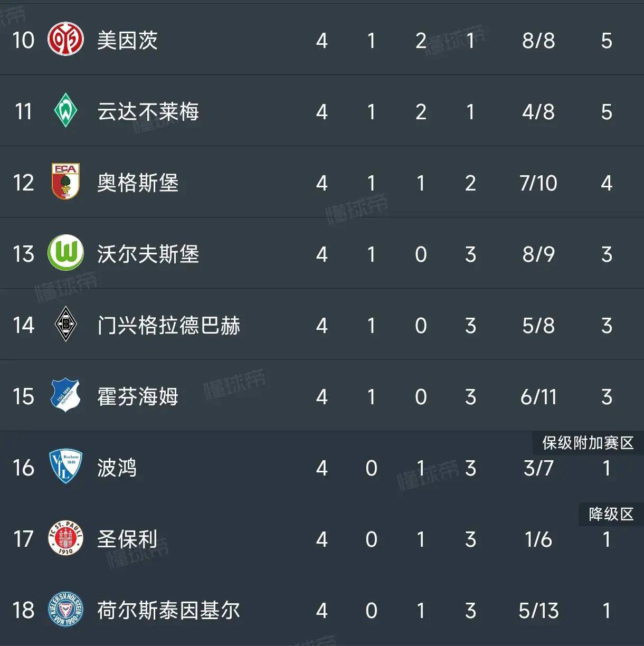Screen dimensions: 644x646
Task: Click the 波鸿 team name
Action: (x=117, y=468)
